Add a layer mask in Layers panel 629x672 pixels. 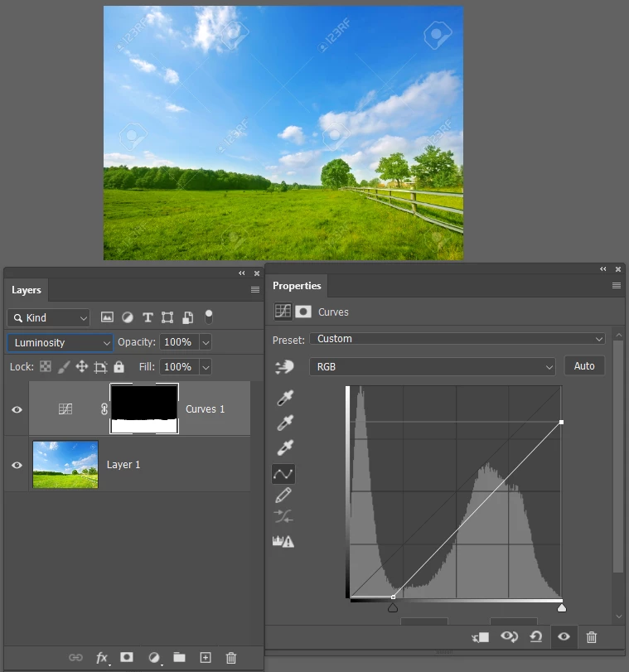(x=127, y=657)
